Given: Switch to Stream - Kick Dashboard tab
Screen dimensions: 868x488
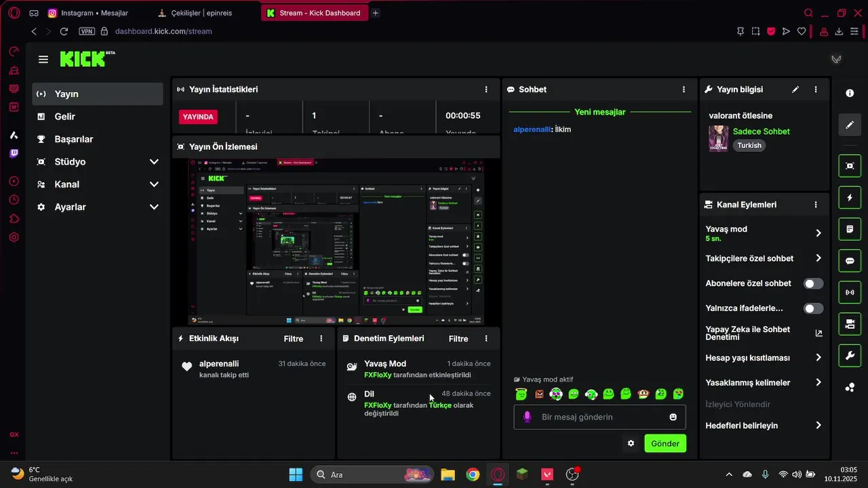Looking at the screenshot, I should 315,13.
